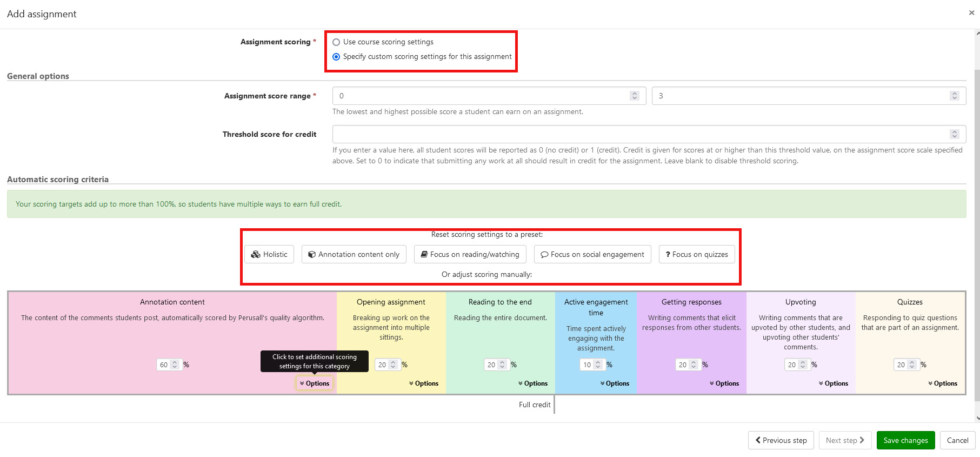The width and height of the screenshot is (980, 457).
Task: Adjust Quizzes percentage stepper
Action: (x=912, y=365)
